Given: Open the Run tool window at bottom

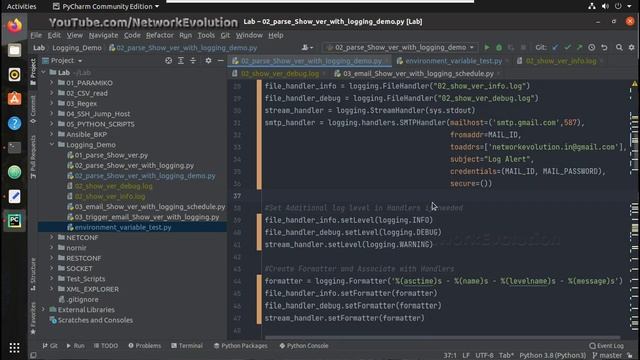Looking at the screenshot, I should tap(75, 346).
